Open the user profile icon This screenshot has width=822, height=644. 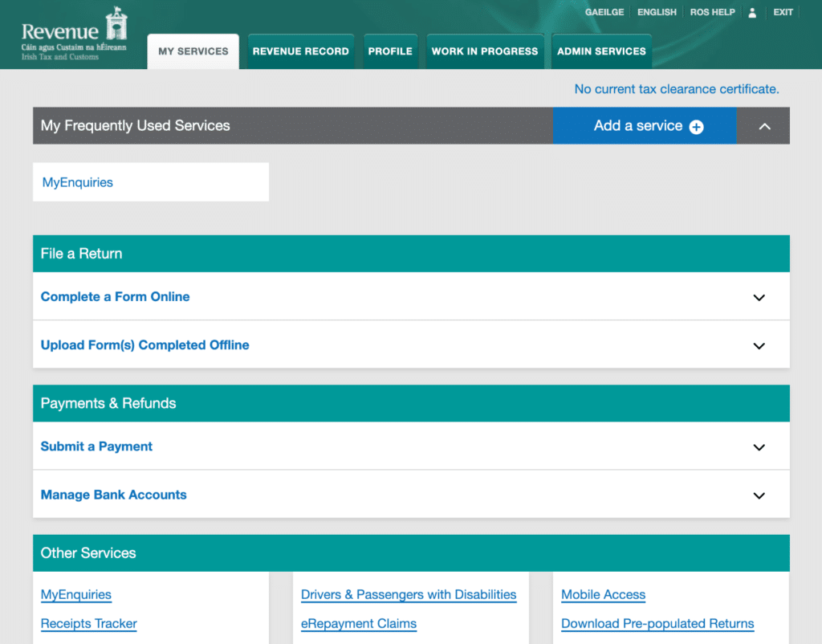tap(752, 13)
